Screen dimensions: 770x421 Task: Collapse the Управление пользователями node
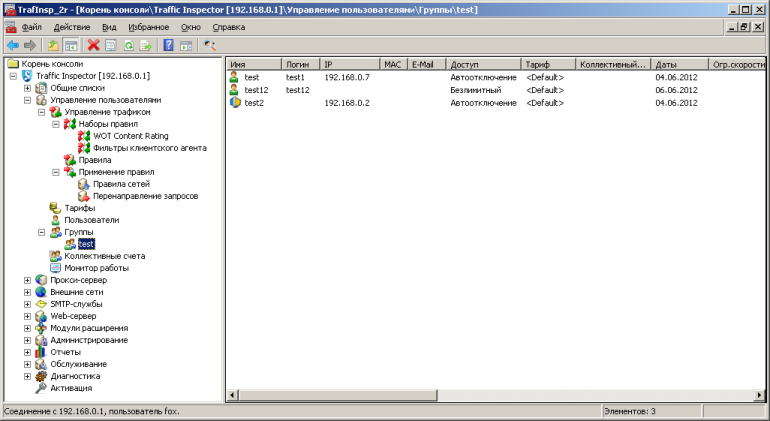pos(28,100)
